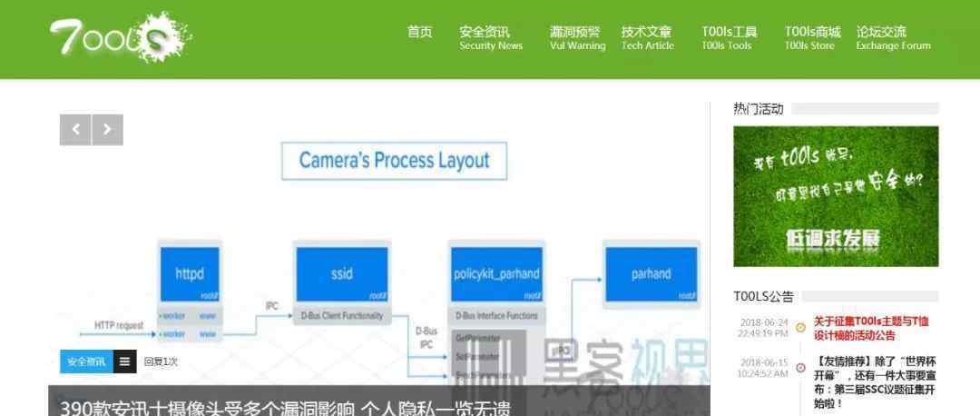Click the date 2018-06-24 22:49:19 PM
This screenshot has width=980, height=416.
(763, 328)
